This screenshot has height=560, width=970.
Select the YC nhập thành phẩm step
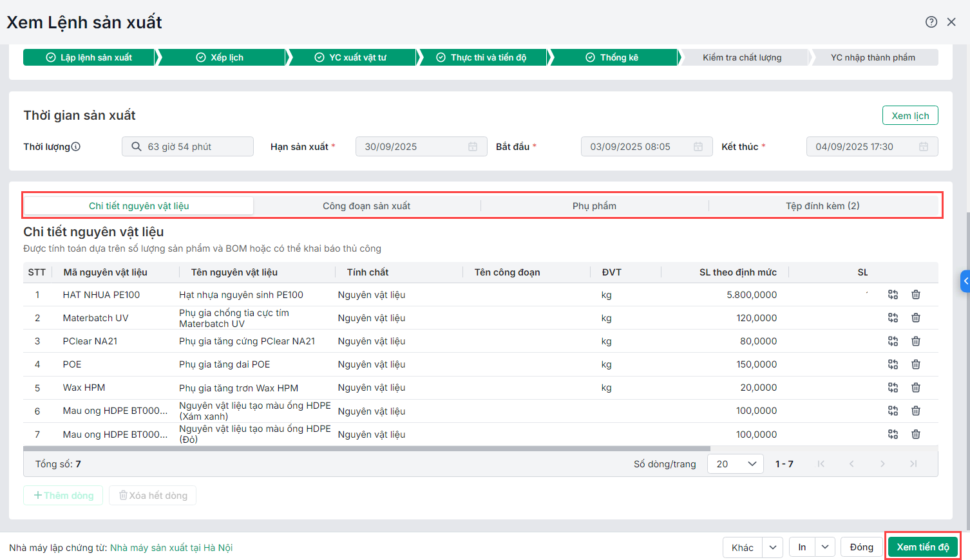click(873, 57)
